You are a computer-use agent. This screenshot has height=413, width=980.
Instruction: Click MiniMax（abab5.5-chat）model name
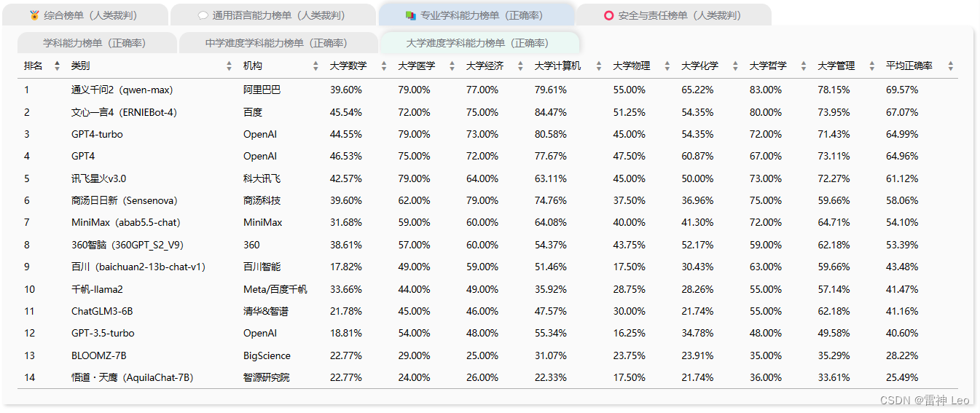pos(126,222)
